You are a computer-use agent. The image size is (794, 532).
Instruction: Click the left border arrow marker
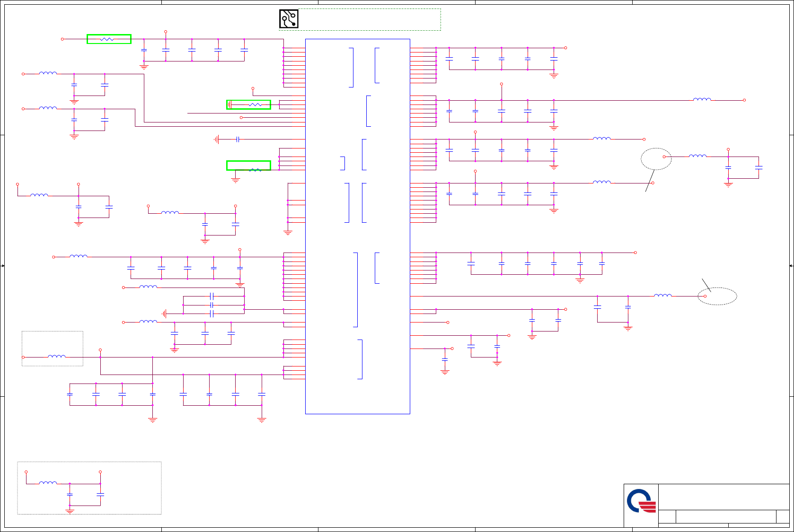point(2,266)
